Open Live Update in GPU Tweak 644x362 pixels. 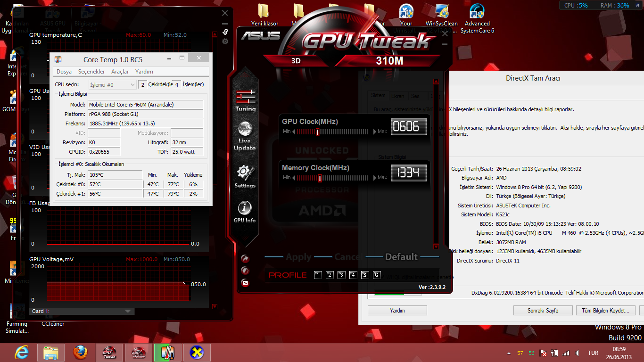click(x=245, y=136)
